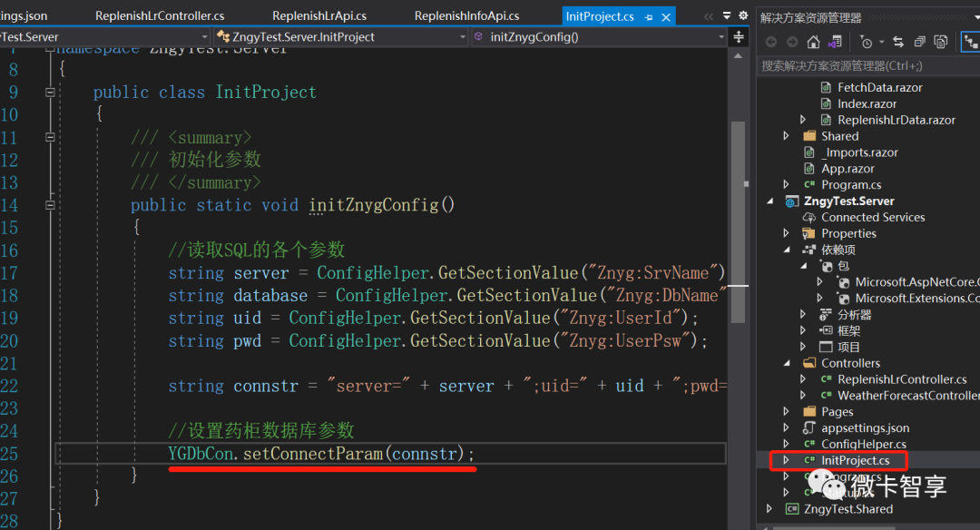
Task: Click the appsettings.json file icon
Action: coord(809,428)
